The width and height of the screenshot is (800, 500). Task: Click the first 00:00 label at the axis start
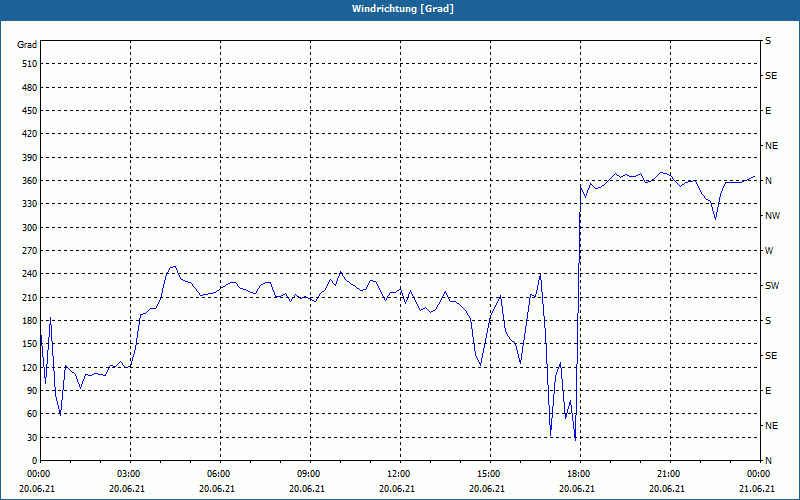[x=38, y=473]
